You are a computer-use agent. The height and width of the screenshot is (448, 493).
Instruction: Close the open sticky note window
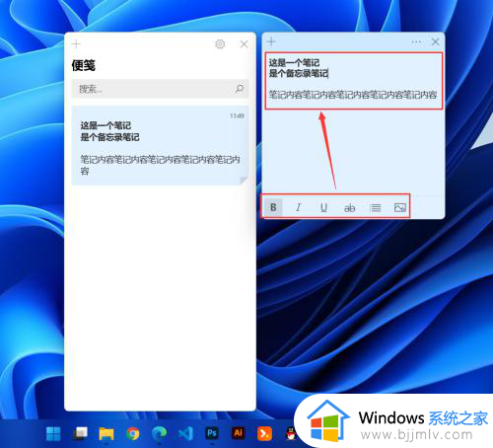435,41
